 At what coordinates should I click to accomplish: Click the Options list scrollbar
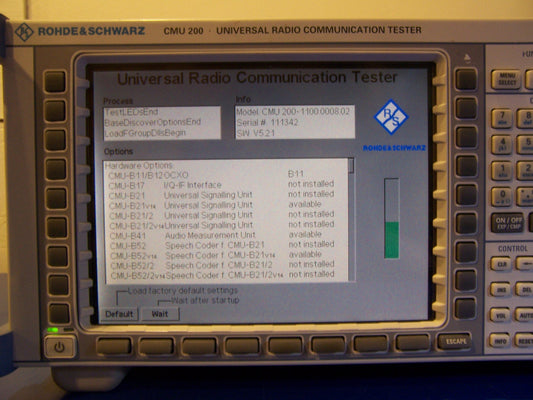pyautogui.click(x=351, y=220)
